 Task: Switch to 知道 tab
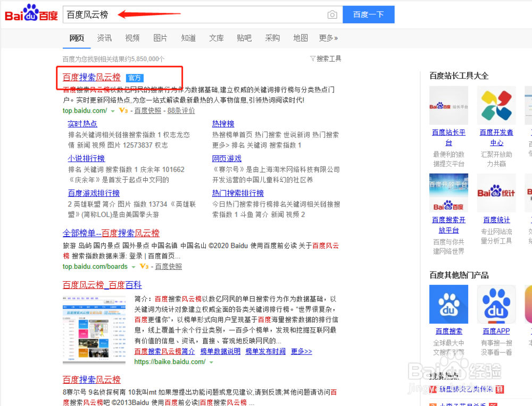[188, 38]
